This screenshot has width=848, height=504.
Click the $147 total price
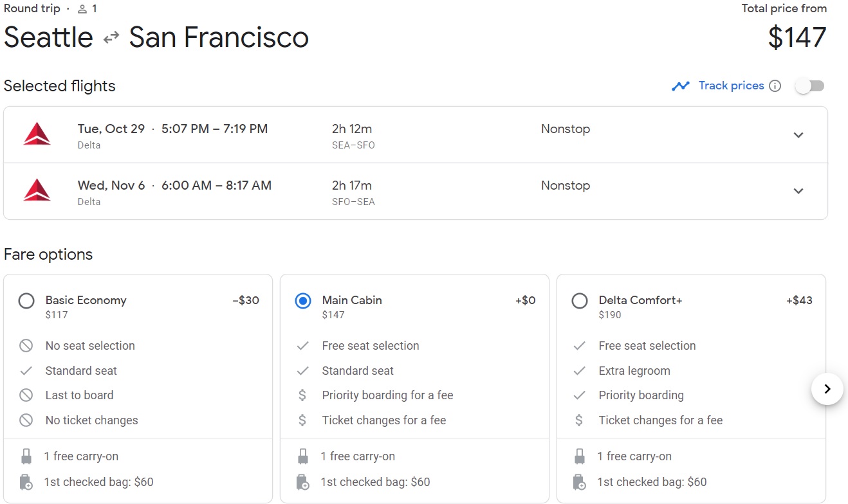(797, 37)
